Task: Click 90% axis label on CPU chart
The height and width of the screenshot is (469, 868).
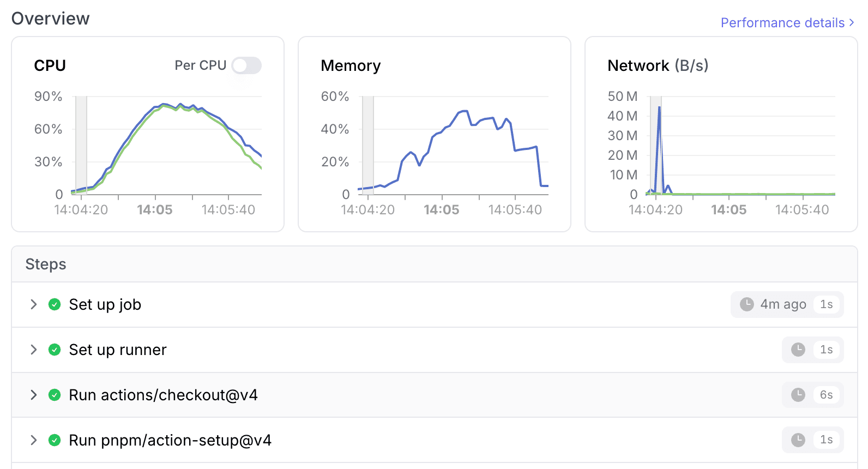Action: [x=48, y=97]
